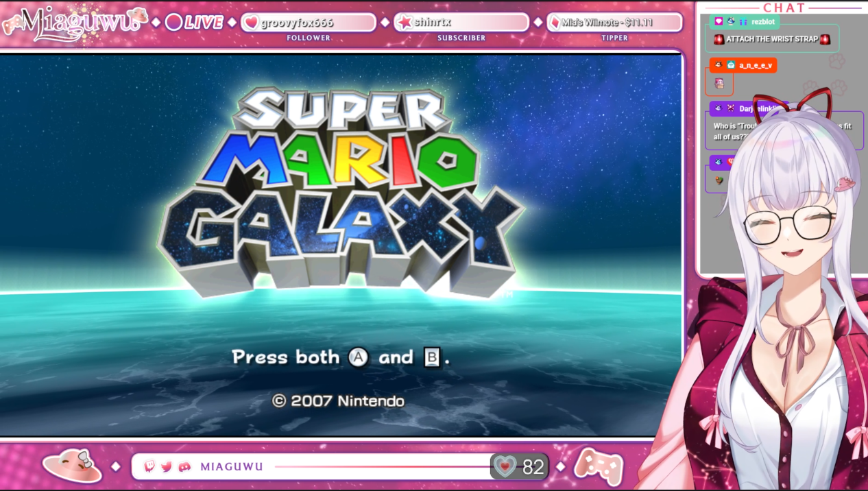Click the Who is "Trou..." chat message
Viewport: 868px width, 491px height.
(785, 131)
